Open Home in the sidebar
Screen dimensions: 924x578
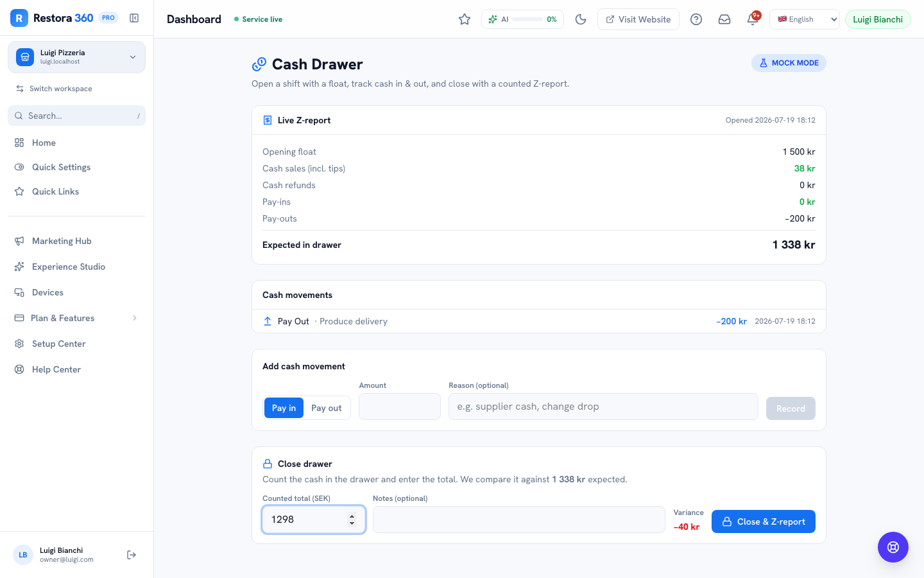click(76, 143)
